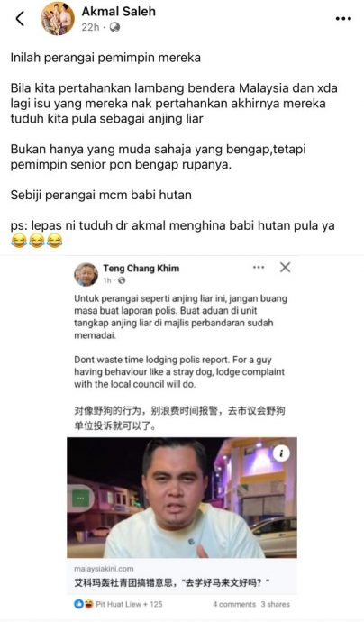Open the three-dot post options menu
Image resolution: width=364 pixels, height=622 pixels.
coord(343,19)
